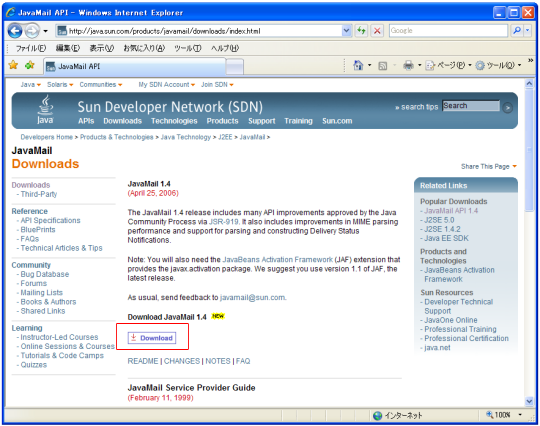Click the Print icon in toolbar
540x426 pixels.
pyautogui.click(x=408, y=65)
